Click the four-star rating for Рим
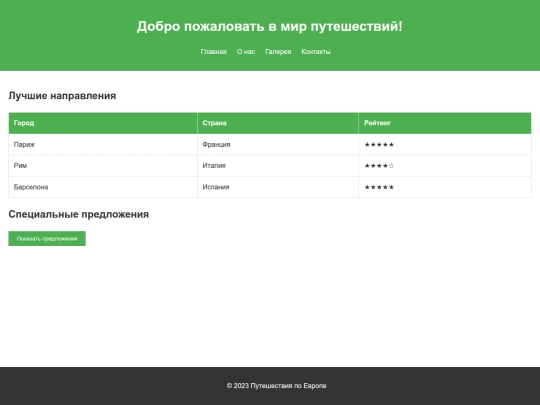Viewport: 540px width, 405px height. click(445, 166)
